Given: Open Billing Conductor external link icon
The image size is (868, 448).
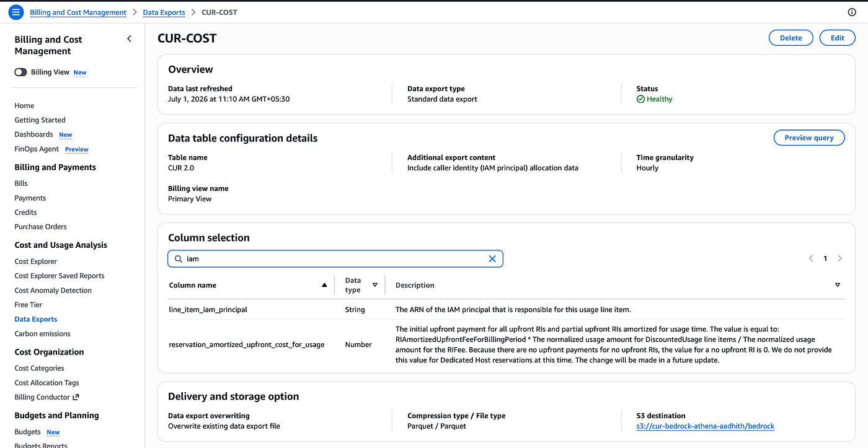Looking at the screenshot, I should [76, 397].
